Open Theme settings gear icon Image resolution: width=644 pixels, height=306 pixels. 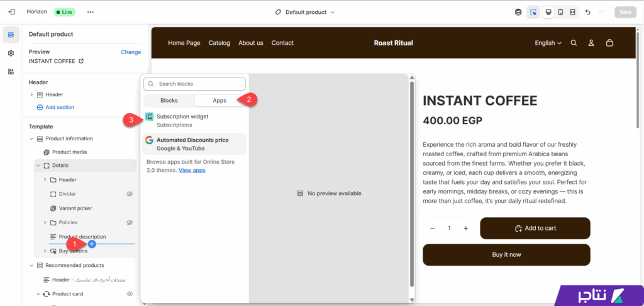pyautogui.click(x=11, y=53)
